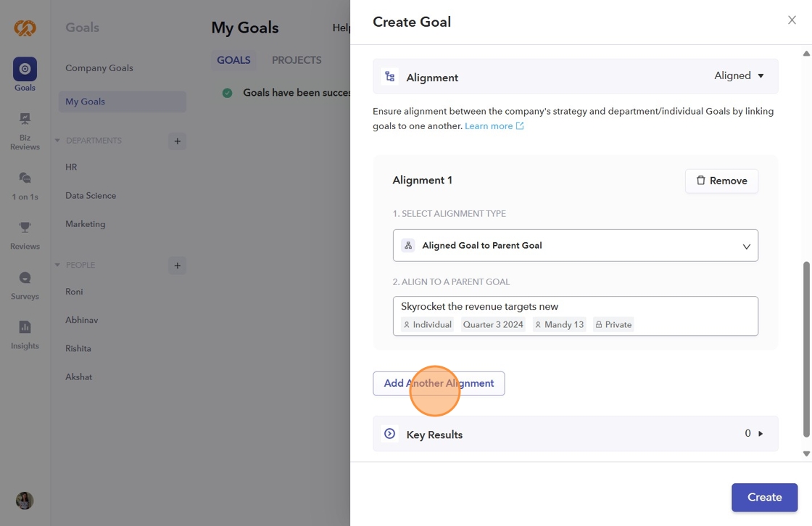Viewport: 812px width, 526px height.
Task: Click the parent goal selection field
Action: pyautogui.click(x=575, y=316)
